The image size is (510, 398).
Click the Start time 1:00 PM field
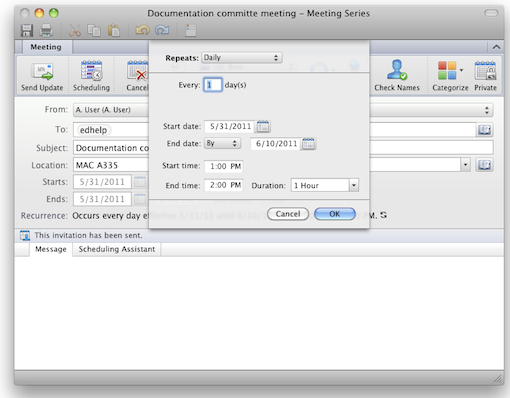pos(224,166)
